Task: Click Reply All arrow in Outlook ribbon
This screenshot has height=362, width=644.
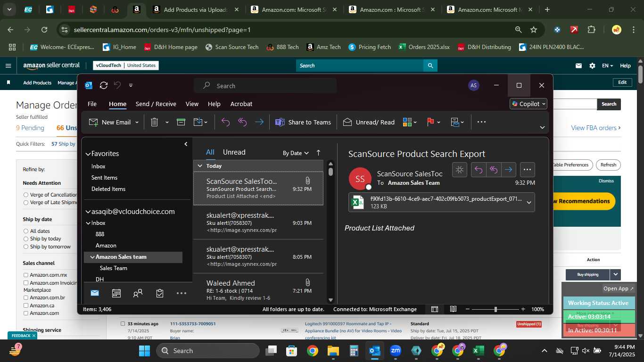Action: [x=242, y=122]
